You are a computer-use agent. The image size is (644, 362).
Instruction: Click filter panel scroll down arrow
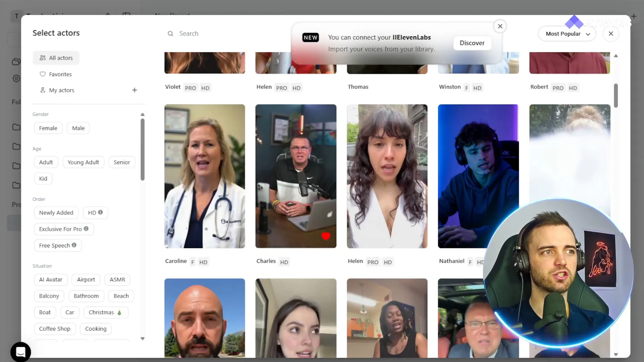[x=143, y=339]
